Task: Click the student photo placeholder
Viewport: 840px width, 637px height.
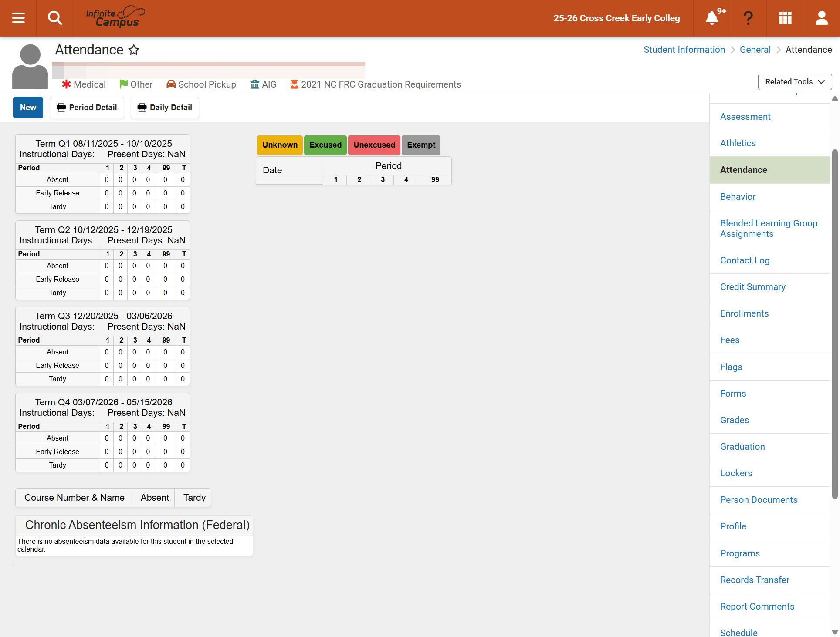Action: click(30, 66)
